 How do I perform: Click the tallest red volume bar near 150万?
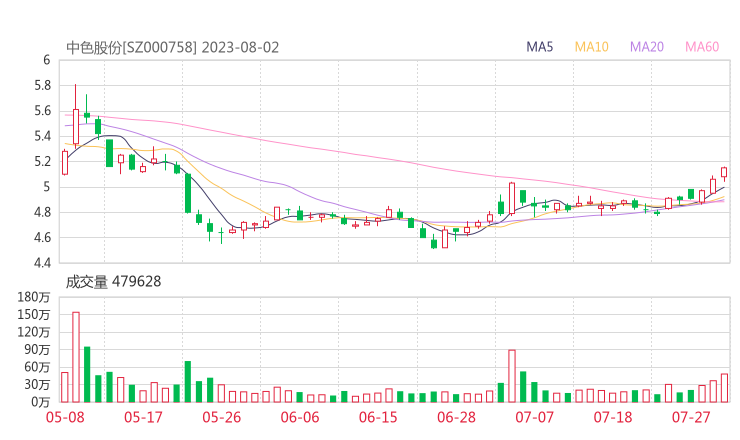[76, 357]
